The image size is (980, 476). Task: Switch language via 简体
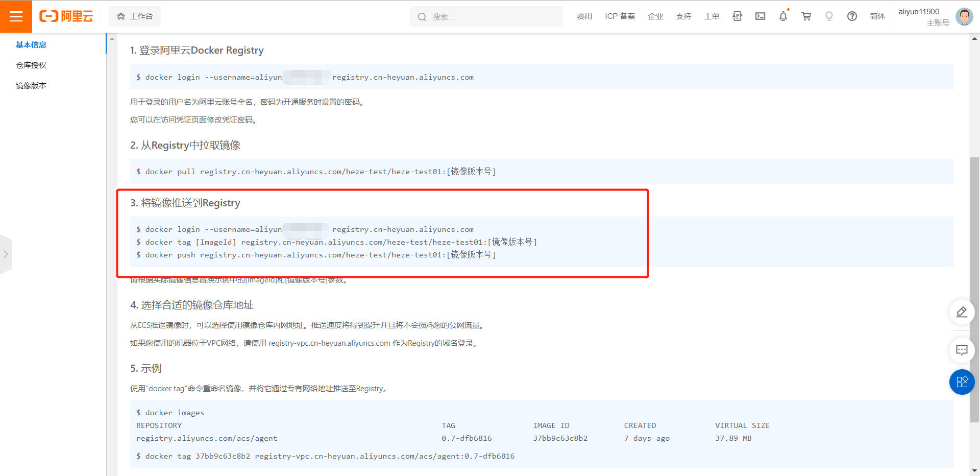coord(877,16)
